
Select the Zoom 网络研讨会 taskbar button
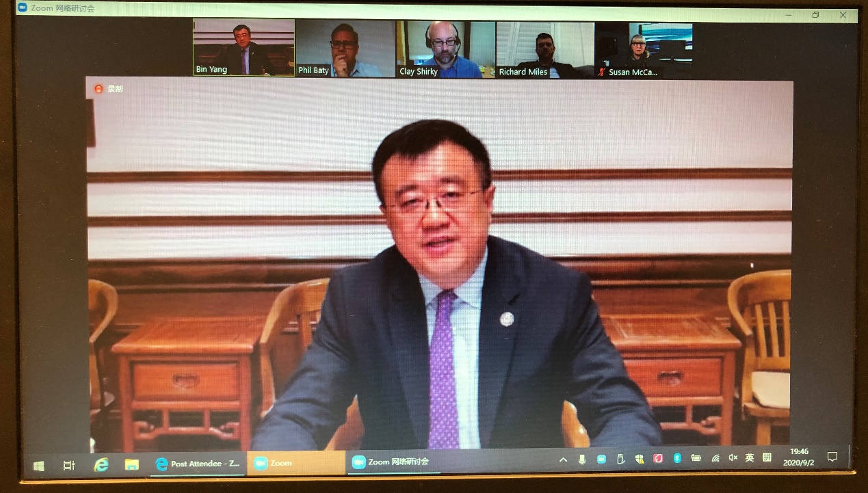click(x=393, y=462)
